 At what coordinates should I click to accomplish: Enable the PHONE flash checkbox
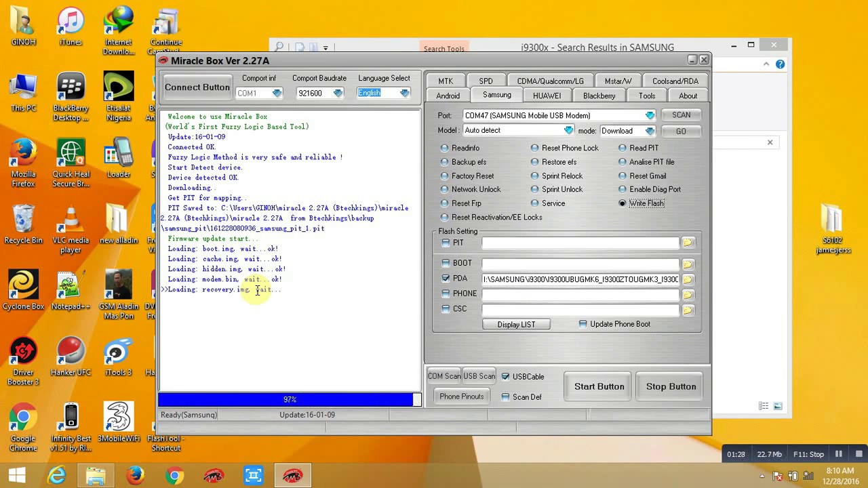coord(446,293)
